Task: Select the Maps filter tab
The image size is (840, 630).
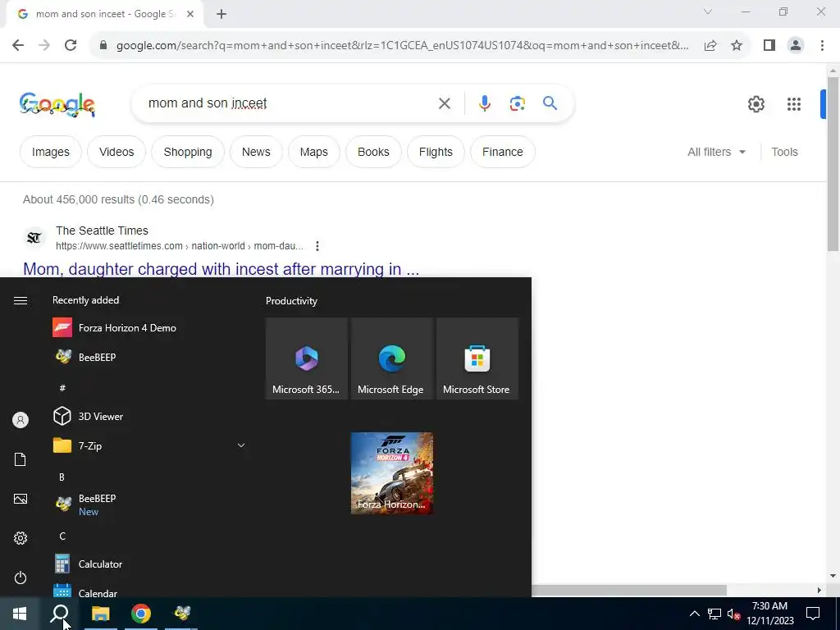Action: 314,152
